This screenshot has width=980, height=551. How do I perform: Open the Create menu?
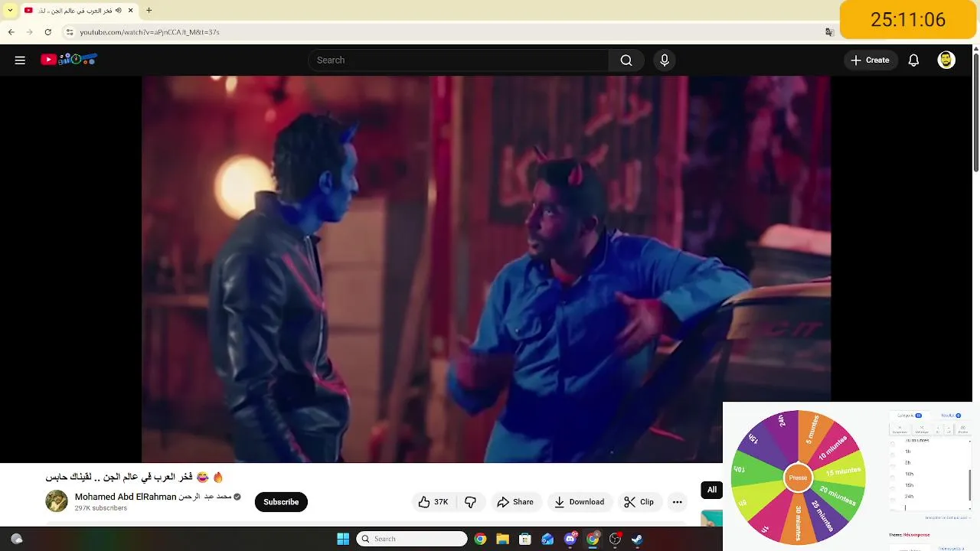(871, 60)
